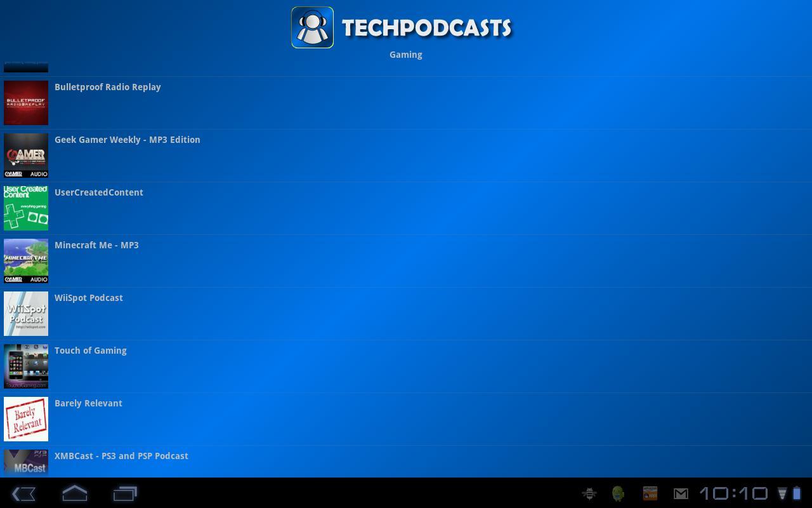Open Touch of Gaming artwork
This screenshot has height=508, width=812.
[x=26, y=366]
